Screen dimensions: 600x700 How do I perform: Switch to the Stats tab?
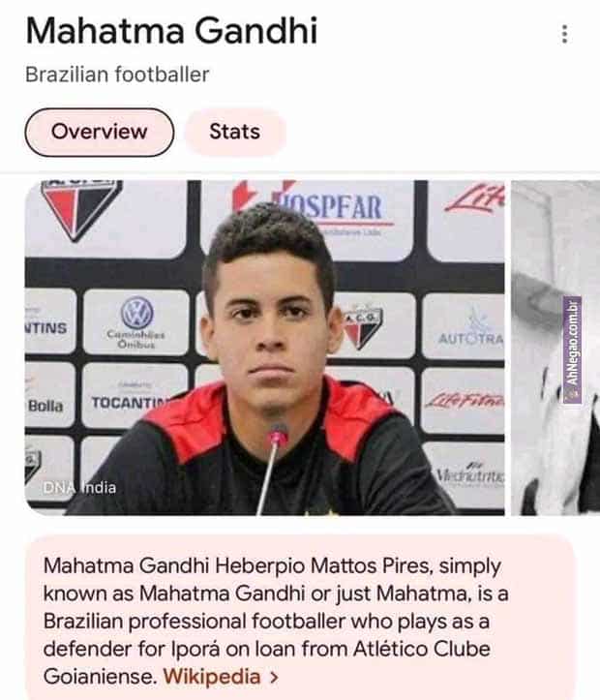tap(234, 132)
